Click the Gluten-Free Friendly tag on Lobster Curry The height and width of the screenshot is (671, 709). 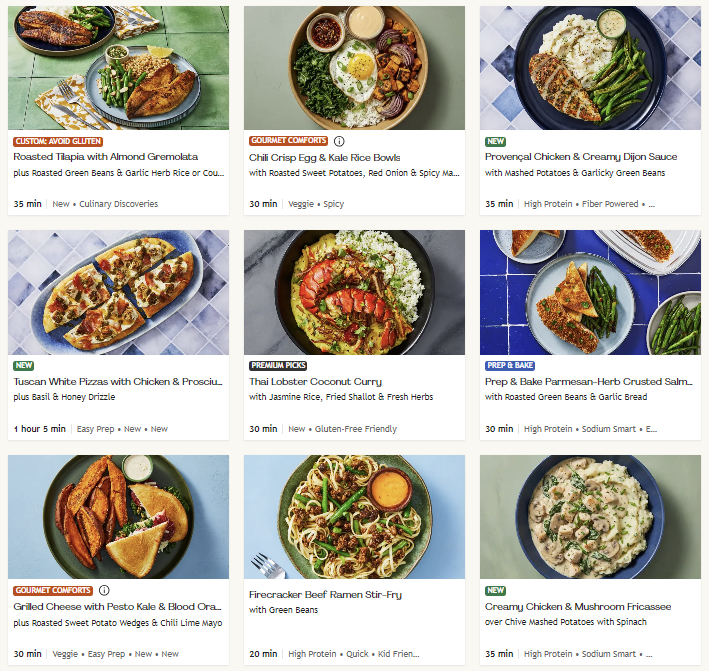point(355,429)
